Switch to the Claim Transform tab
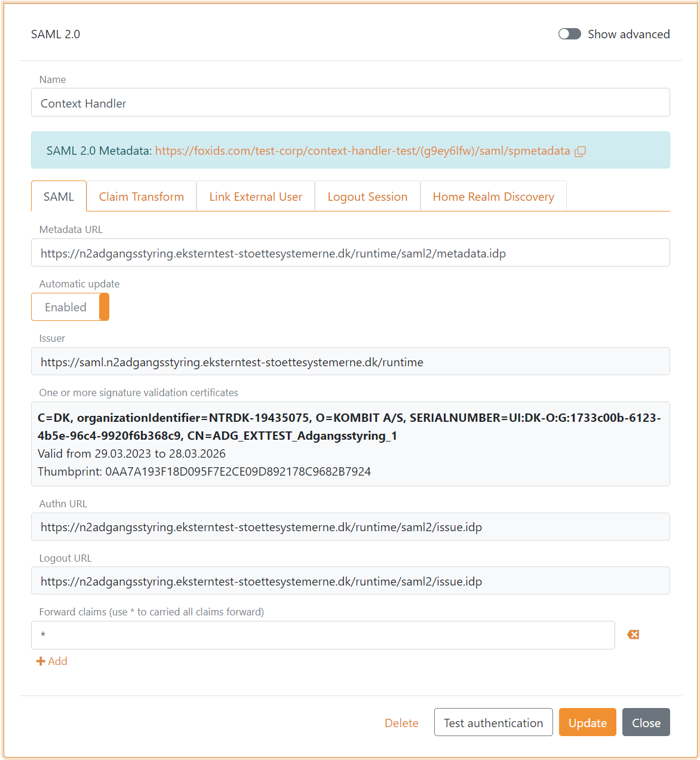 (141, 196)
